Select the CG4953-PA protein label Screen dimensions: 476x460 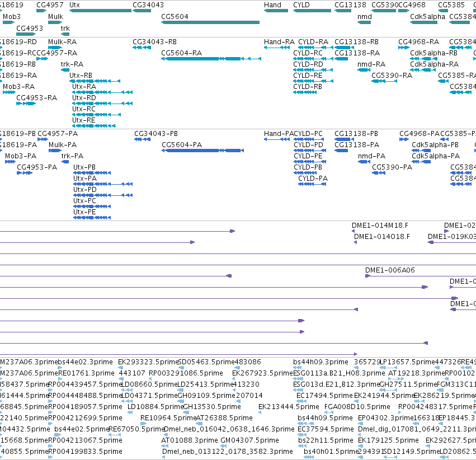(x=37, y=167)
